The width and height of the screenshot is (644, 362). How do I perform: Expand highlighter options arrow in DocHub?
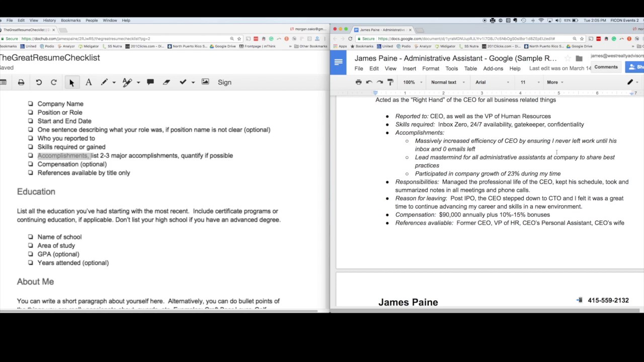[138, 82]
